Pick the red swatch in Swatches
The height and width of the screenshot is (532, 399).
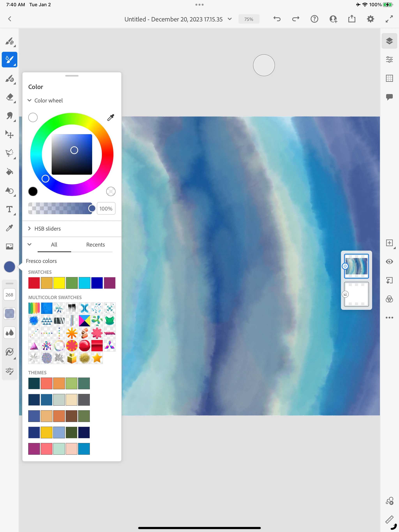(34, 283)
